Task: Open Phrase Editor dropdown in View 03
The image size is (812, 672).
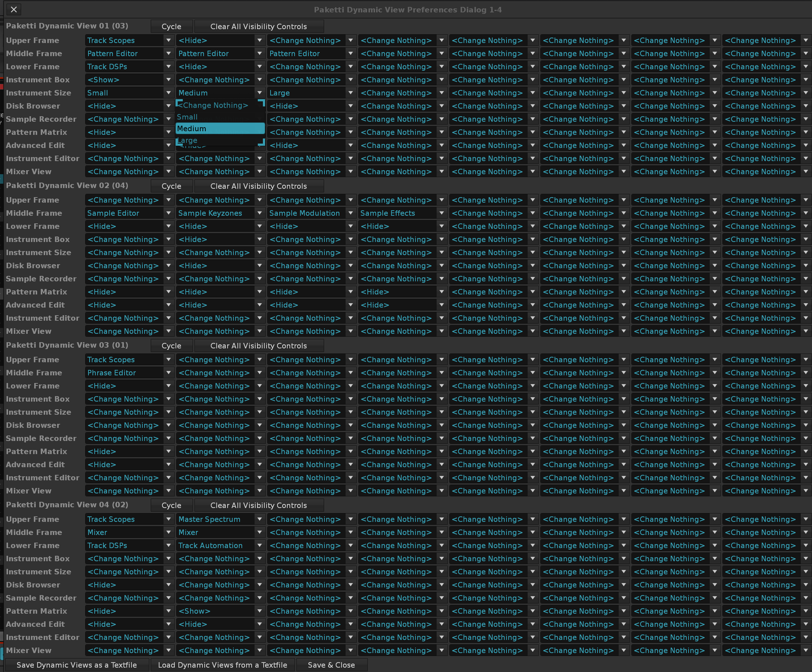Action: (x=168, y=372)
